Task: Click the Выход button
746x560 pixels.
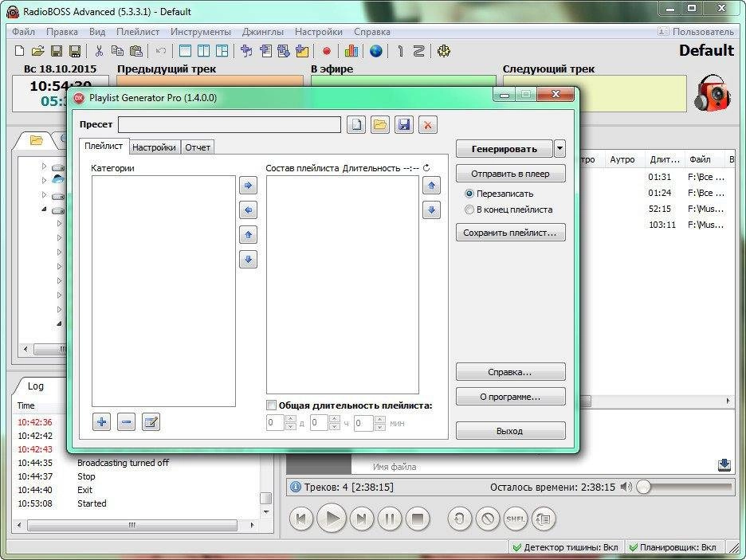Action: pos(511,431)
